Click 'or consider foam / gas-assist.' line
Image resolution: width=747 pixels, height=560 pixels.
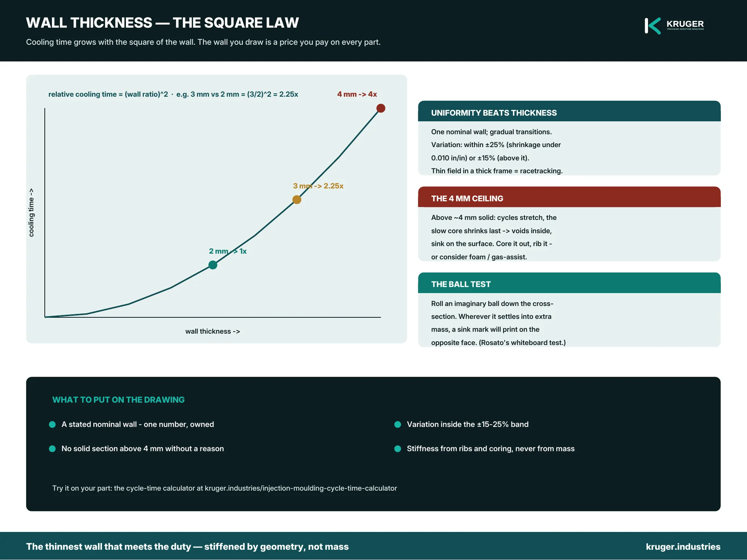pyautogui.click(x=479, y=257)
